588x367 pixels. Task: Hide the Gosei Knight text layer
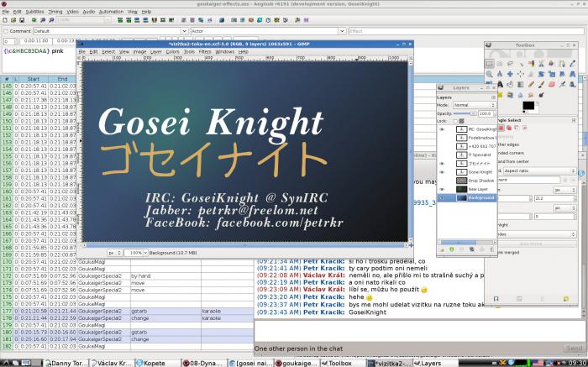[x=442, y=172]
